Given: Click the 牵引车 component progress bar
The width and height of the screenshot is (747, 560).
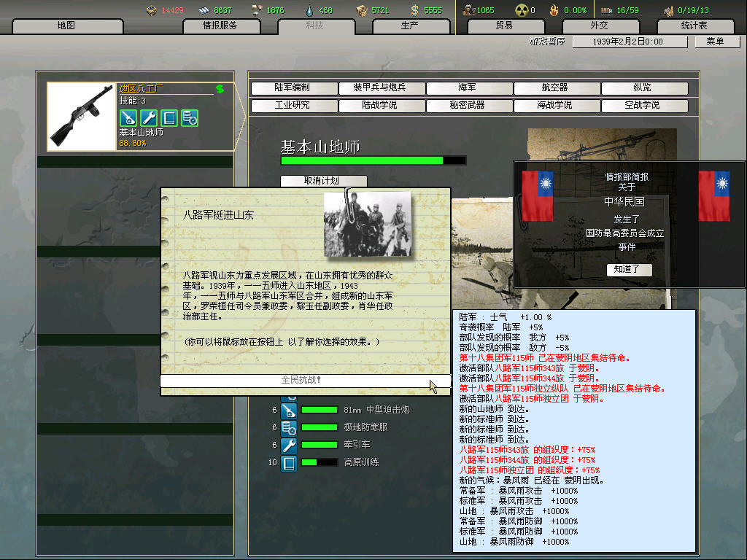Looking at the screenshot, I should (x=320, y=445).
